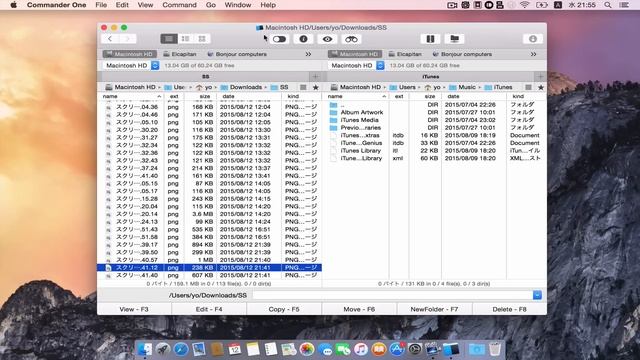This screenshot has height=360, width=640.
Task: Open the View menu
Action: [145, 5]
